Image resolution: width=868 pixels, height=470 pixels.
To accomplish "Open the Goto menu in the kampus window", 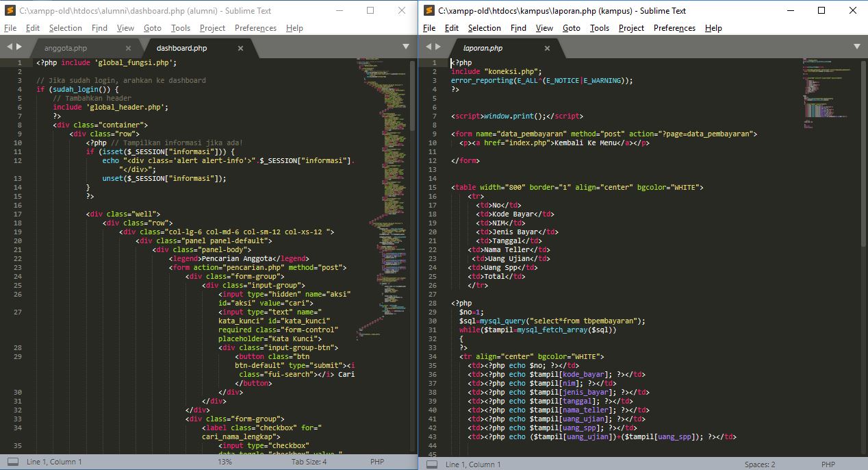I will point(571,28).
